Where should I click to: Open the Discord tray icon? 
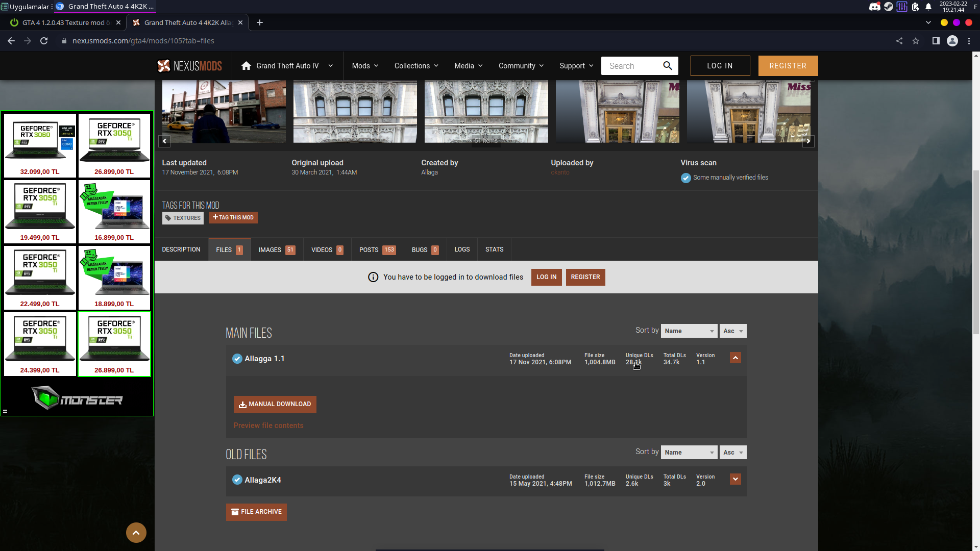(x=875, y=7)
